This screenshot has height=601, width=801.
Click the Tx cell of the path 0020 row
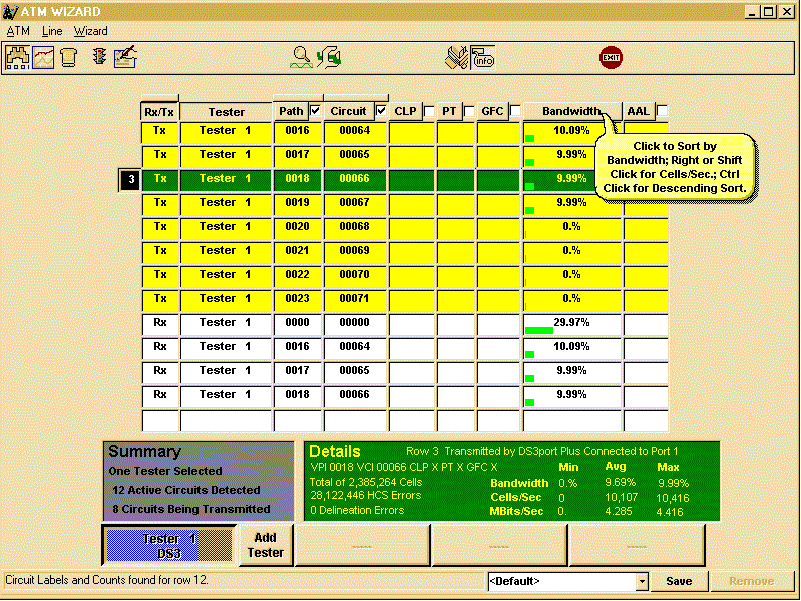(160, 228)
